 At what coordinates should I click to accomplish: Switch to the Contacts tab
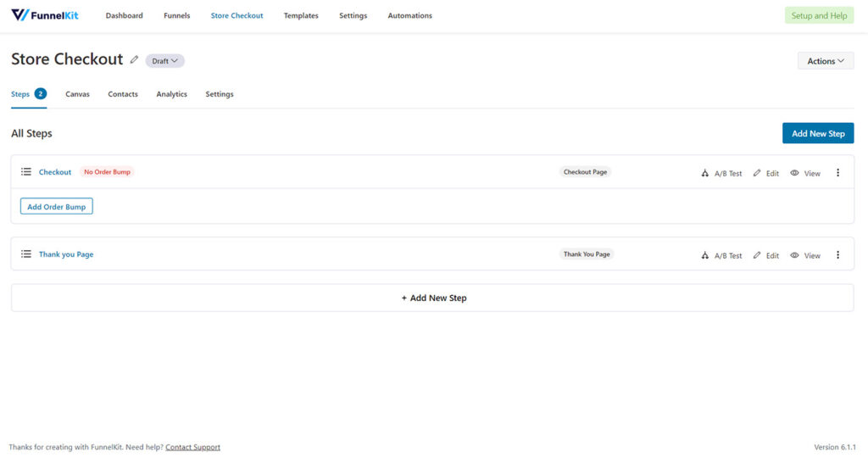[x=123, y=94]
